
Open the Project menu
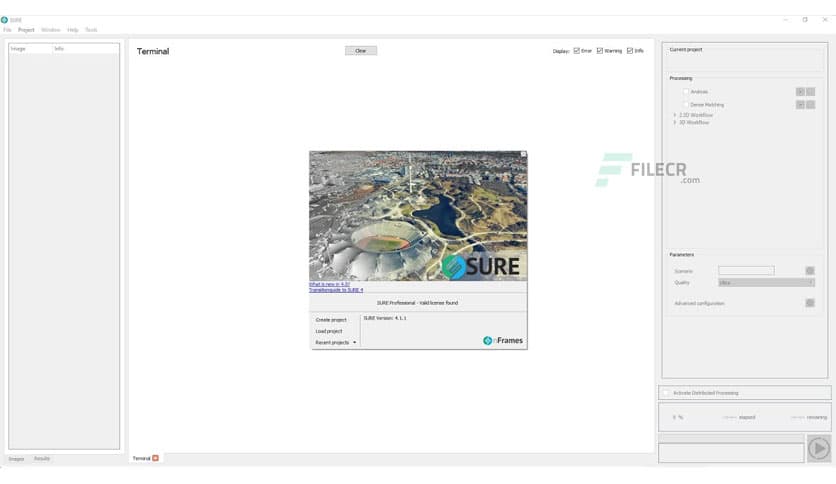coord(26,30)
